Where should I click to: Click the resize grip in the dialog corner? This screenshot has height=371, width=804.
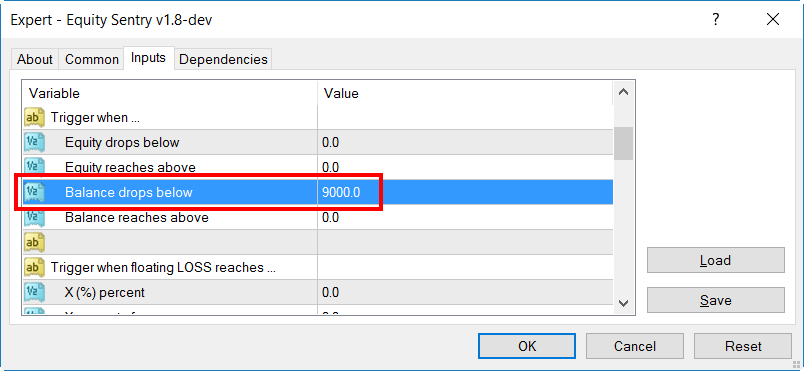coord(796,364)
